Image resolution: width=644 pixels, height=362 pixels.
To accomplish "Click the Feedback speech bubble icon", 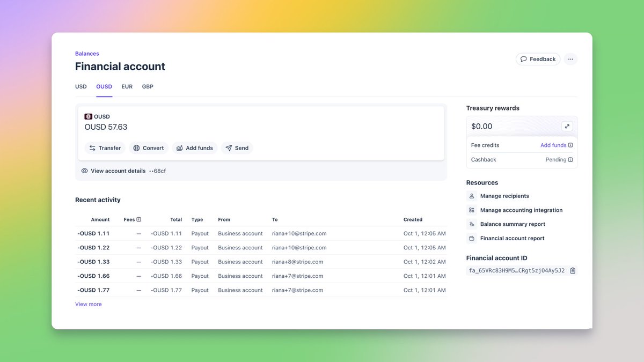I will click(524, 59).
